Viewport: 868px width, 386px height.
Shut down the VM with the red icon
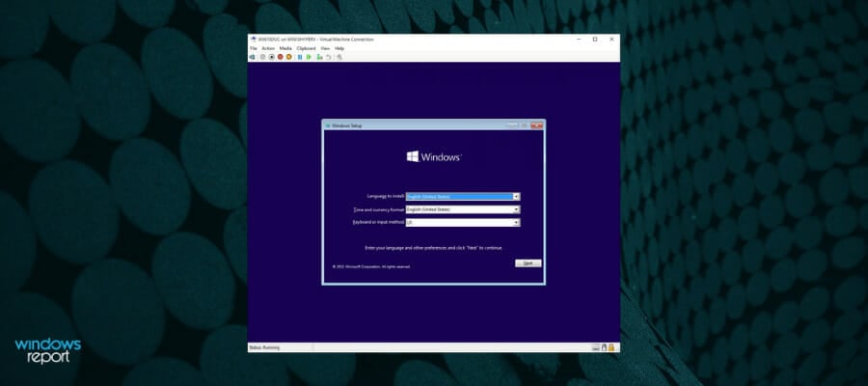pyautogui.click(x=280, y=57)
